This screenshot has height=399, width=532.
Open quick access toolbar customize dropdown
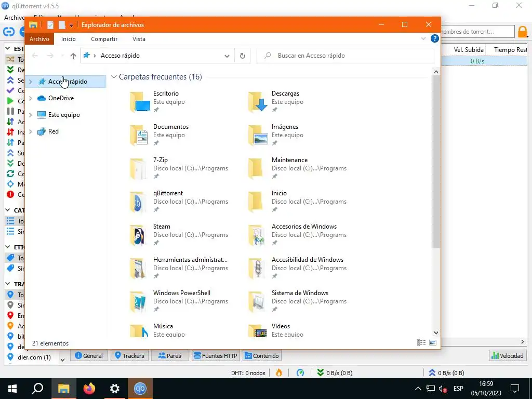[x=71, y=25]
